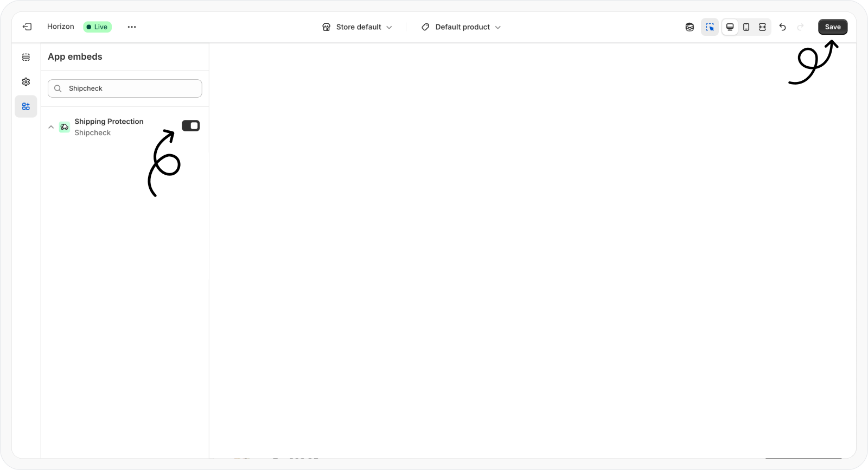Viewport: 868px width, 470px height.
Task: Switch to desktop preview view
Action: point(730,27)
